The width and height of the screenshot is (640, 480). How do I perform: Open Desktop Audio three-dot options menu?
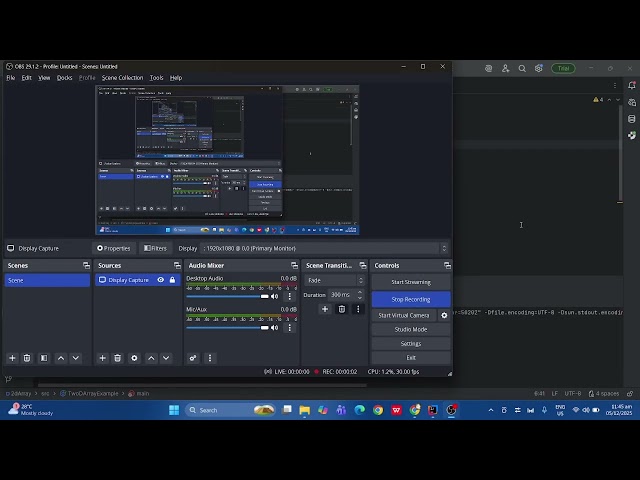[x=290, y=296]
